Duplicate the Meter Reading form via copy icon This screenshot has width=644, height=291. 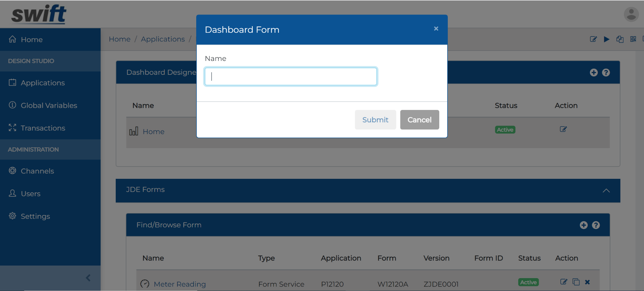click(x=576, y=282)
